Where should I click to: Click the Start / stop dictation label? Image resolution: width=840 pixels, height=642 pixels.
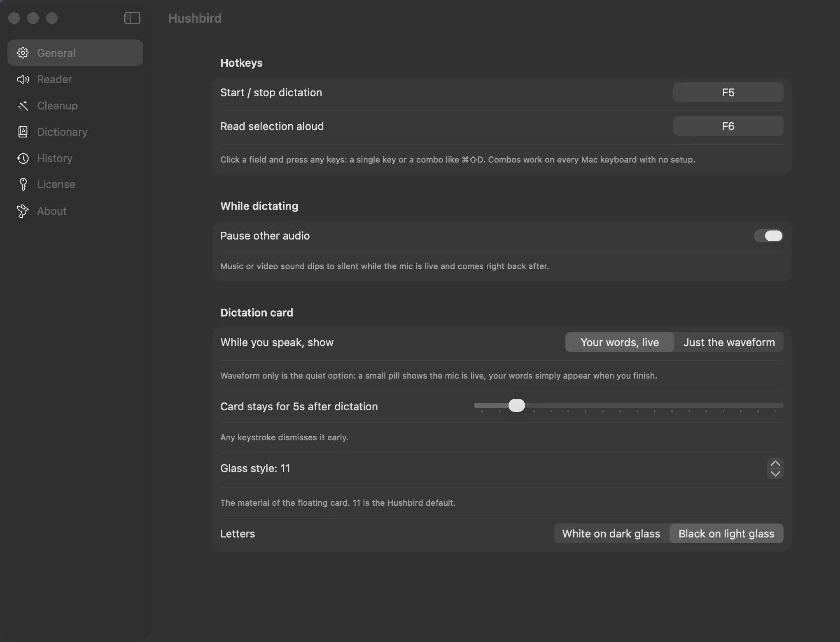coord(271,93)
